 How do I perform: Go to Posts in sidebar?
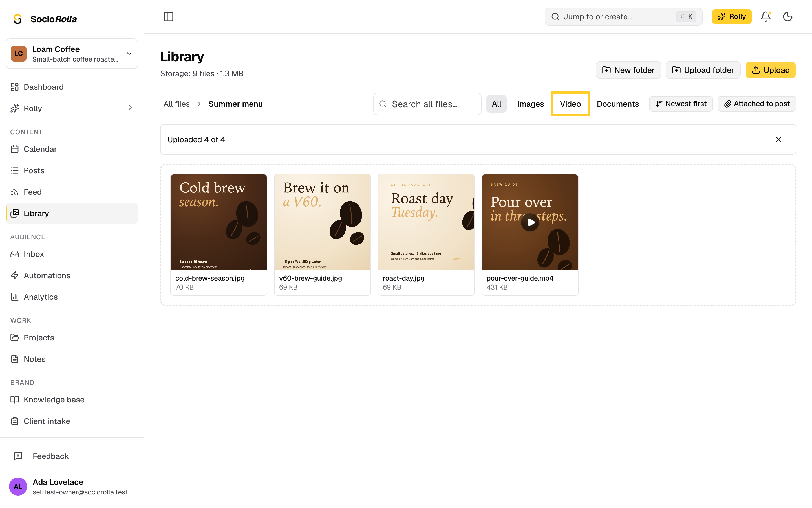pos(72,170)
